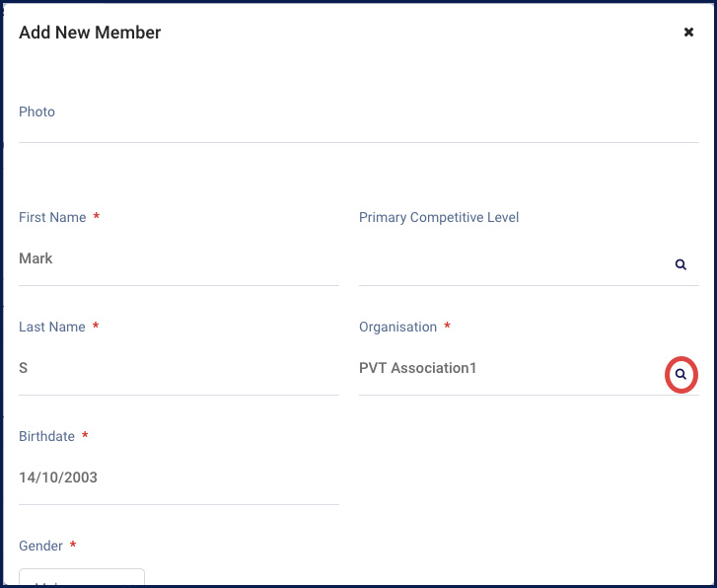Click the Organisation label
The height and width of the screenshot is (588, 717).
[397, 328]
